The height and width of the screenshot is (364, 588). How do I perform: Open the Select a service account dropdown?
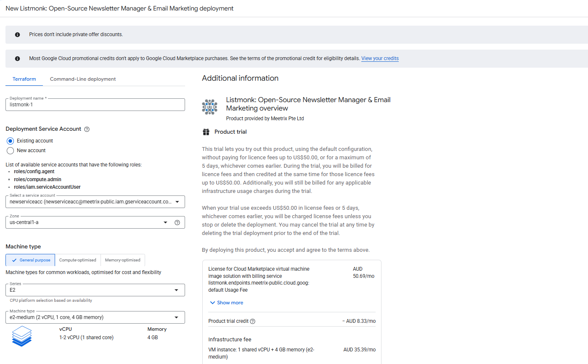click(95, 202)
